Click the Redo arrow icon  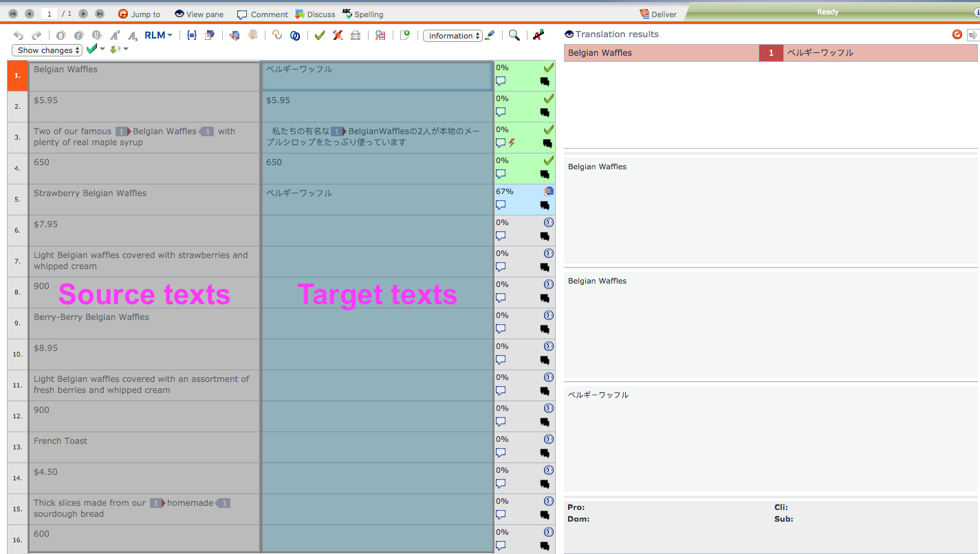point(37,35)
